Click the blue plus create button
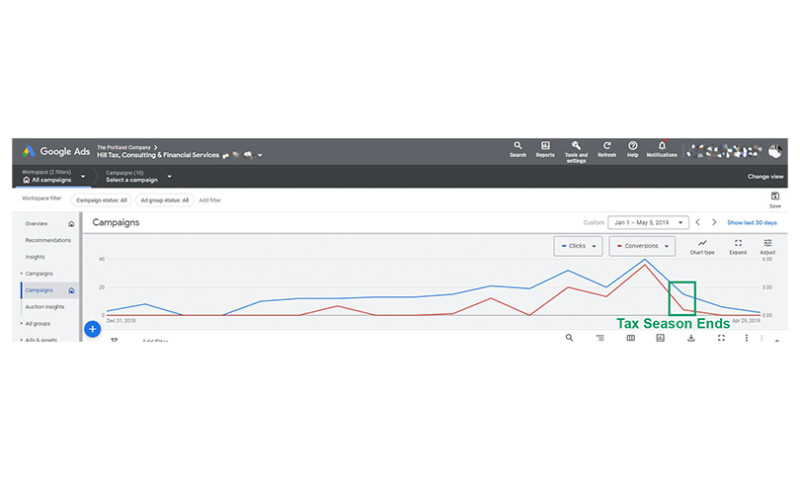The height and width of the screenshot is (480, 800). pos(92,328)
